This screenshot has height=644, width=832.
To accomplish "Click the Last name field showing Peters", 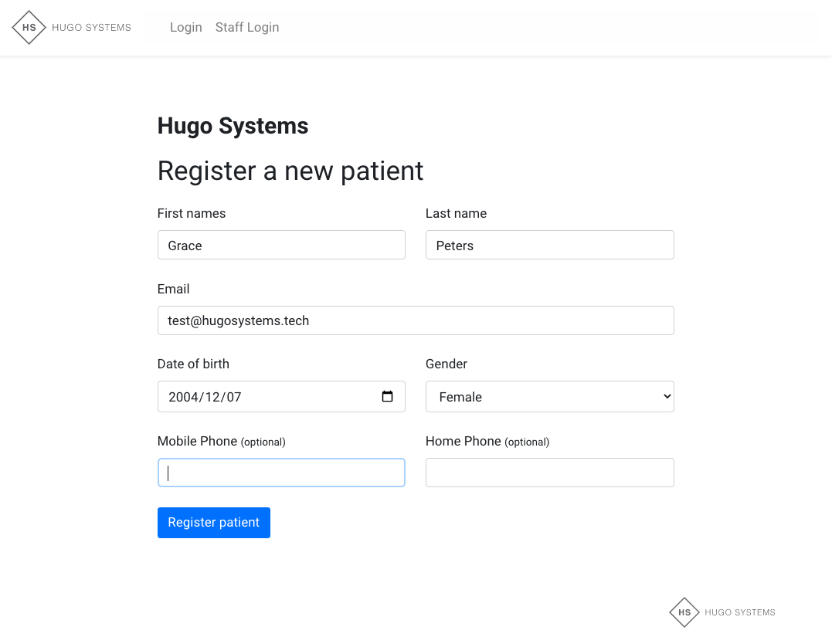I will [548, 245].
